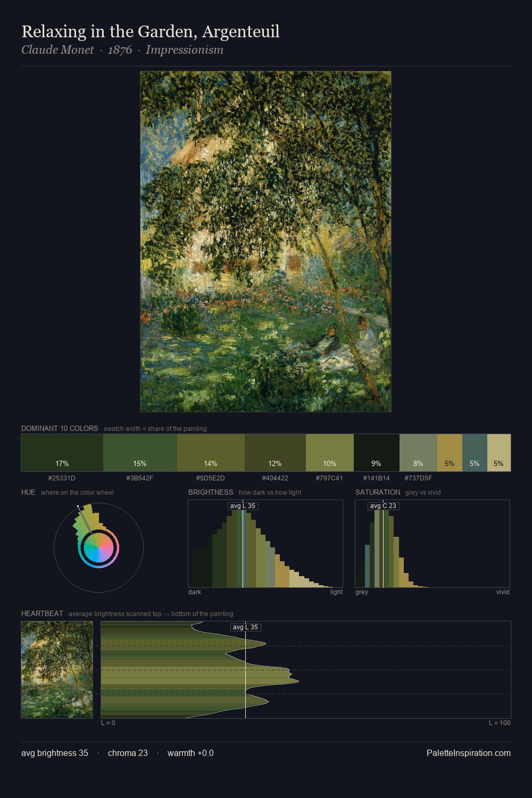Click hex code #141B14
Viewport: 532px width, 798px height.
pyautogui.click(x=377, y=478)
